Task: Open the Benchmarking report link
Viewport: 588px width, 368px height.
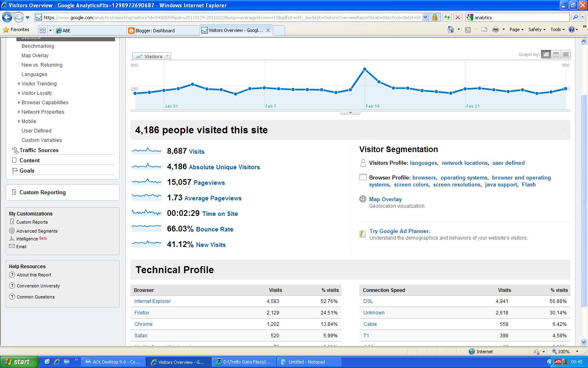Action: click(x=38, y=46)
